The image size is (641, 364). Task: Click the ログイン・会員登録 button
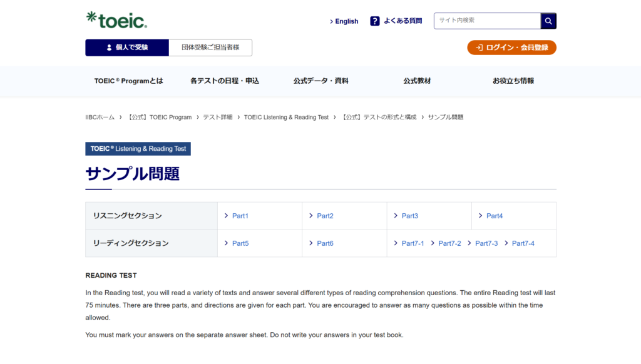512,47
